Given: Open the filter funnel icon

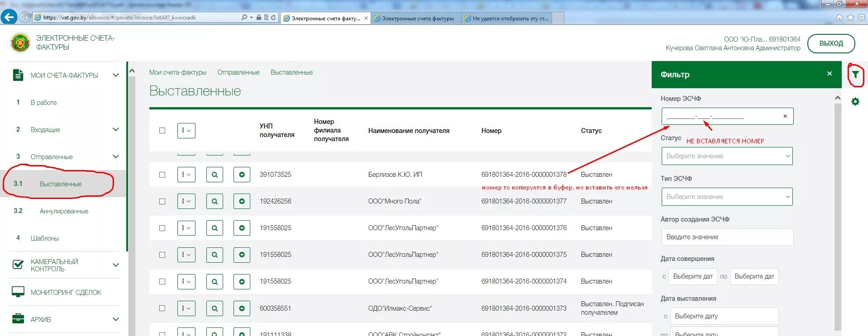Looking at the screenshot, I should coord(855,75).
